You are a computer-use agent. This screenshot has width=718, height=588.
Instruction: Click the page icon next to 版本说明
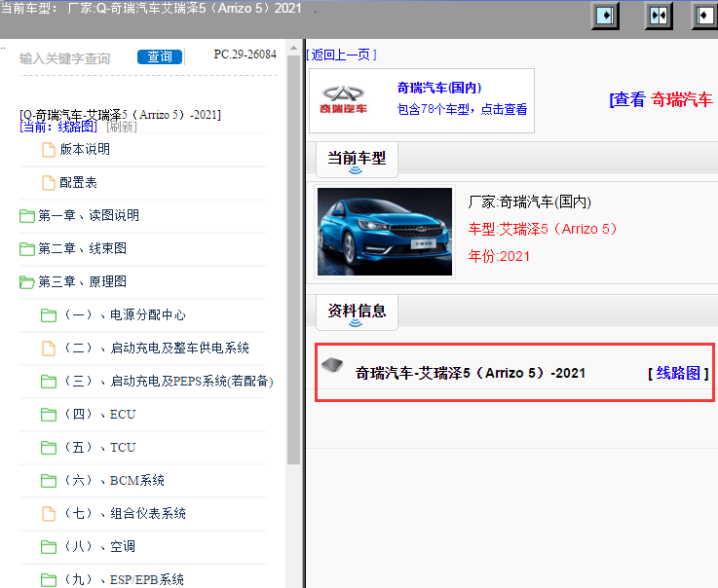pyautogui.click(x=49, y=150)
